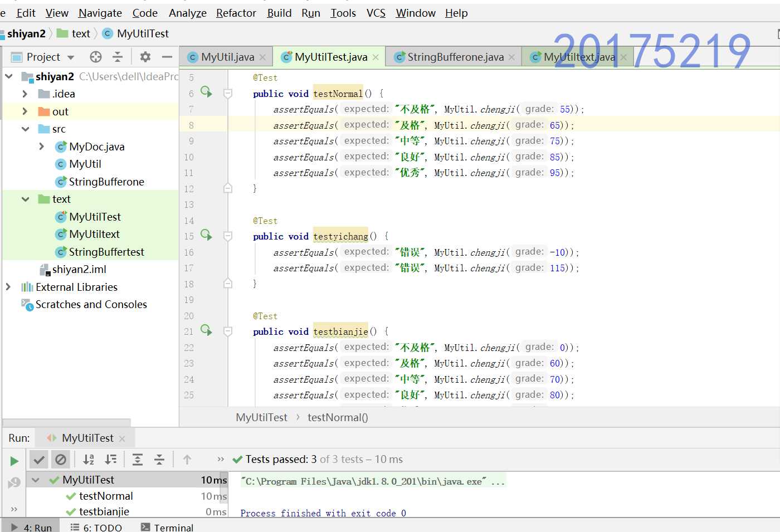Open Project panel settings gear

145,57
